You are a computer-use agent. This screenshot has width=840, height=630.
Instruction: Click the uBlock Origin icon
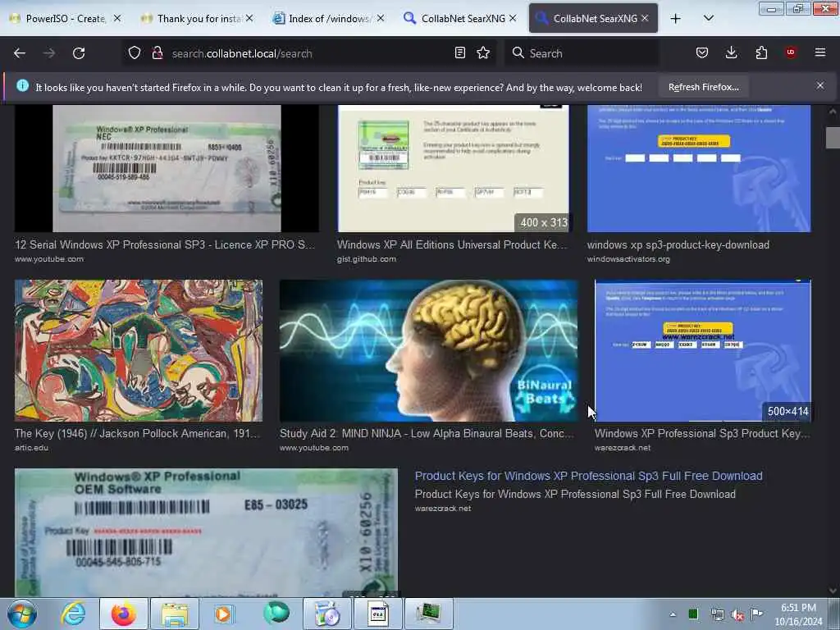[x=791, y=52]
